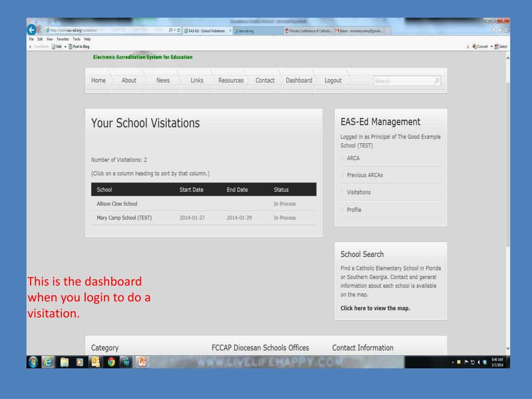Open the Resources navigation item
Image resolution: width=532 pixels, height=399 pixels.
click(231, 81)
